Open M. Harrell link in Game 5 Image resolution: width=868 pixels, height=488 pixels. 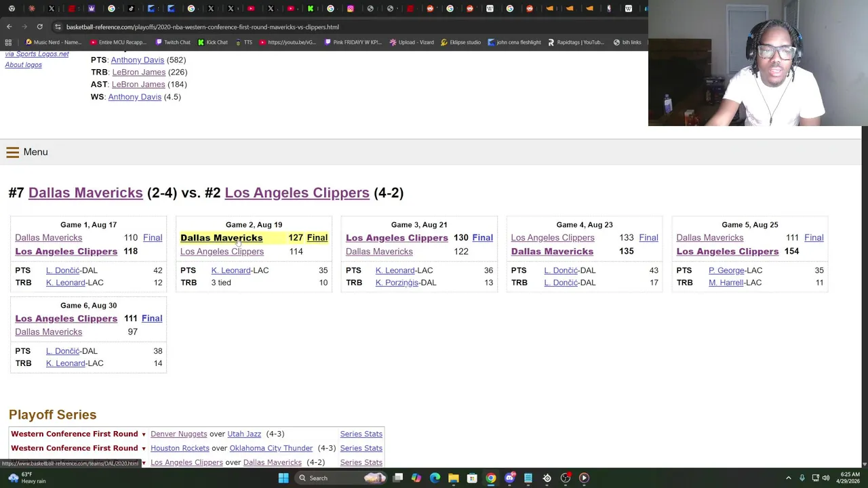tap(726, 283)
